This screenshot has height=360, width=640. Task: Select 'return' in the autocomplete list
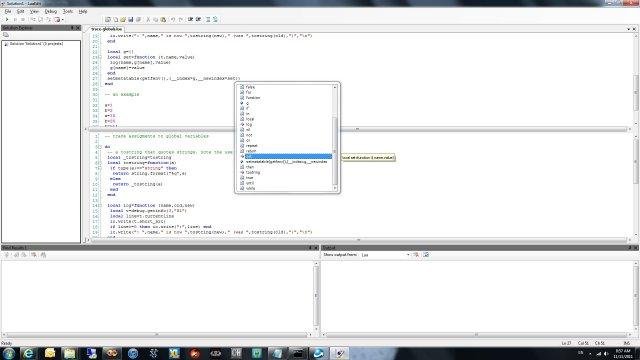251,151
